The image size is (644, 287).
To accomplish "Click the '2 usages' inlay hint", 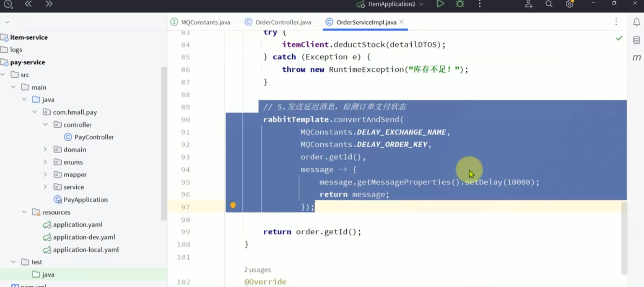I will coord(257,270).
